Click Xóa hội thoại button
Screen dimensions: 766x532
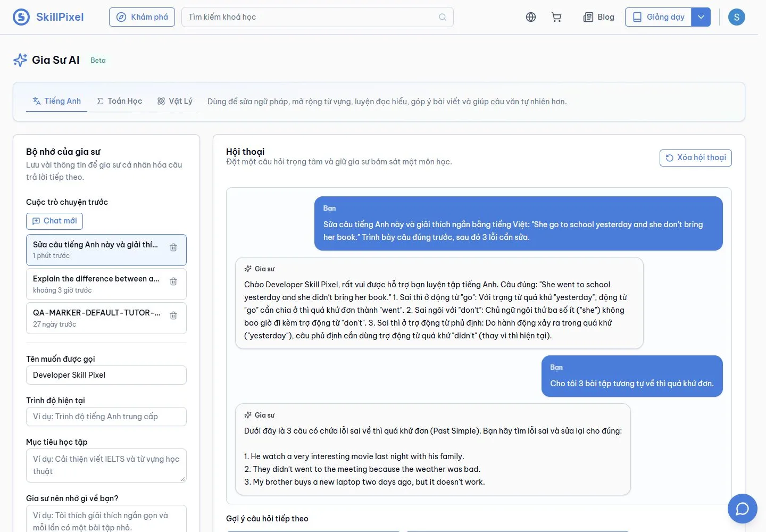[x=696, y=157]
